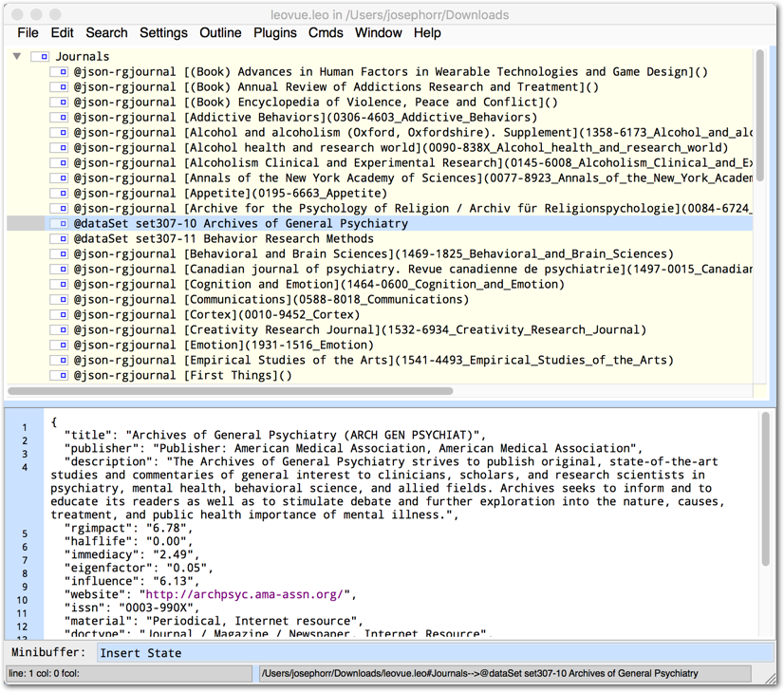The image size is (784, 692).
Task: Open the Plugins menu
Action: click(275, 33)
